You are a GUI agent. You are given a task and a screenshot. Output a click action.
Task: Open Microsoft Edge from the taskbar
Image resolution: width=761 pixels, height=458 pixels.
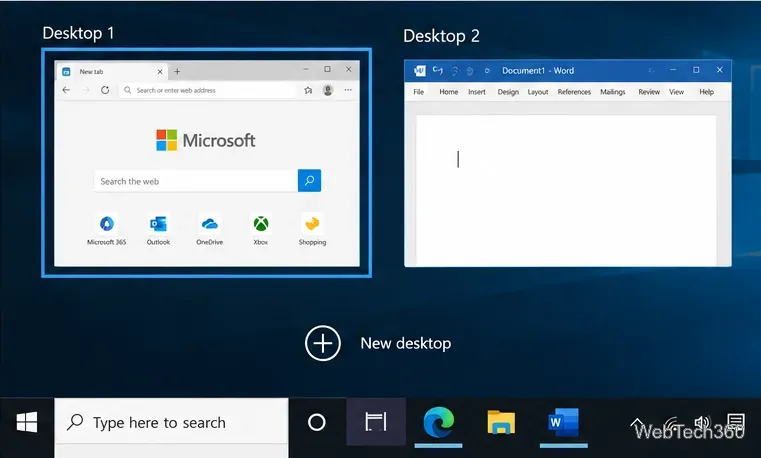(x=438, y=422)
